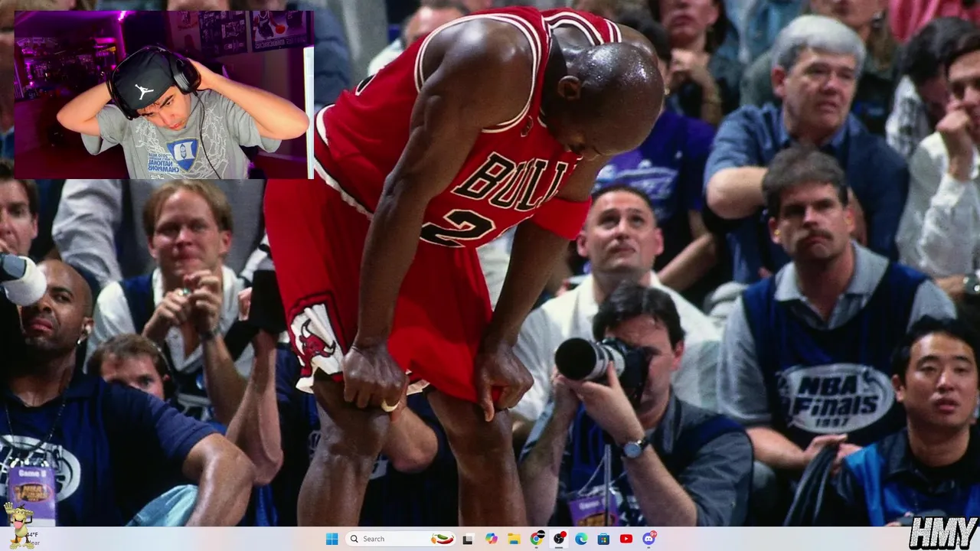Switch to OBS Studio in the taskbar

pos(559,539)
